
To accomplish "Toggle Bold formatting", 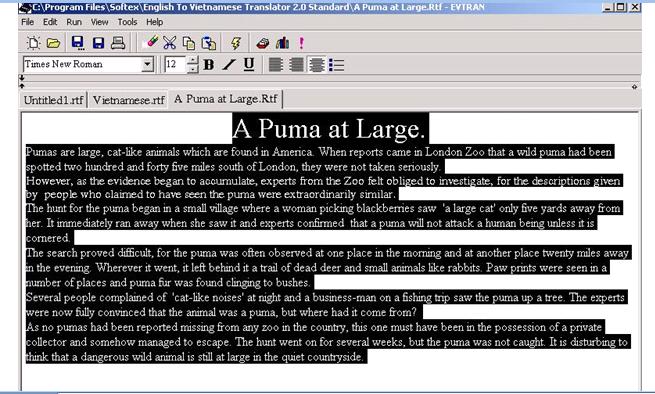I will click(x=208, y=64).
